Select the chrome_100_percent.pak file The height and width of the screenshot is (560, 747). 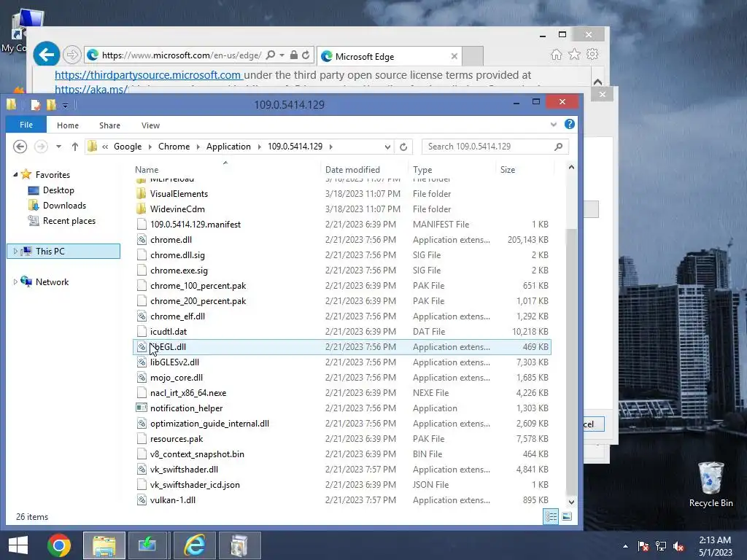[198, 286]
